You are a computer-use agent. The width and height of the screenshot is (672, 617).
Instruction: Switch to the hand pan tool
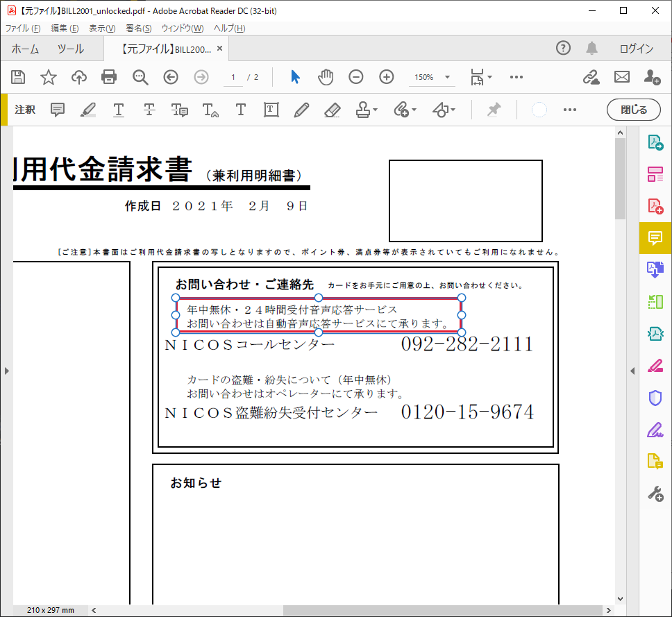point(326,77)
